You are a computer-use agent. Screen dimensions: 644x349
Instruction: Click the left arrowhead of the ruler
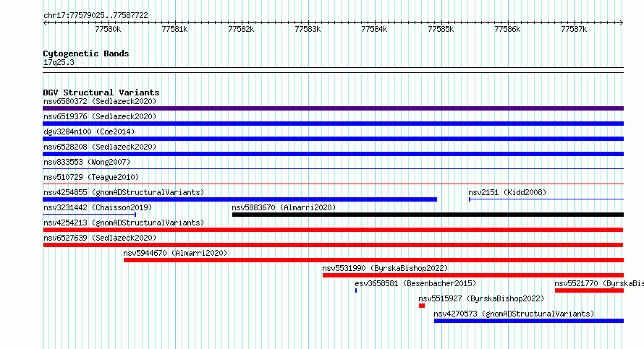(x=45, y=22)
